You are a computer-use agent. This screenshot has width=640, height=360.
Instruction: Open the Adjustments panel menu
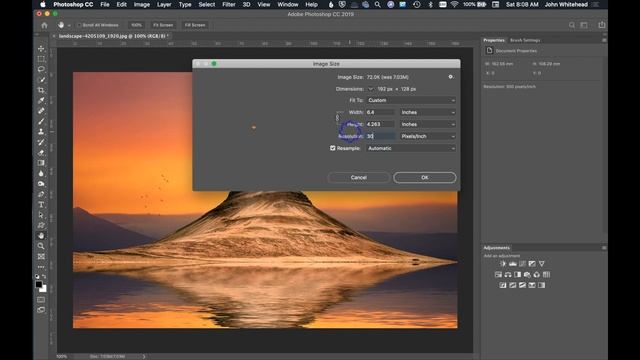pos(604,248)
